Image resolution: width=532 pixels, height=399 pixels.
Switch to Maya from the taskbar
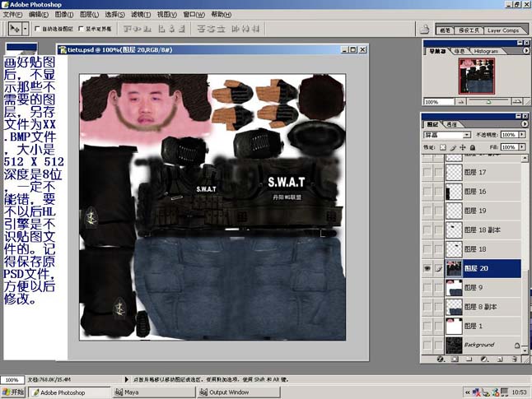(x=154, y=392)
